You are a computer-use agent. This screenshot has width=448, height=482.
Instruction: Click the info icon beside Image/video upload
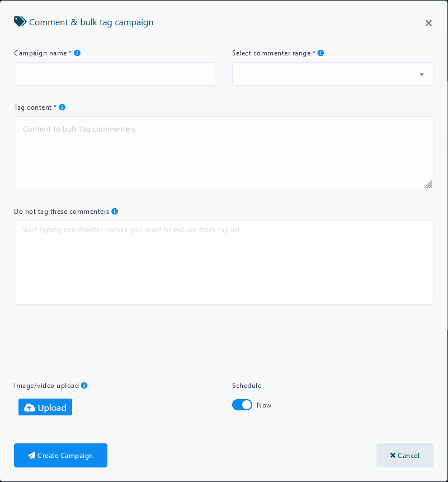[x=84, y=386]
